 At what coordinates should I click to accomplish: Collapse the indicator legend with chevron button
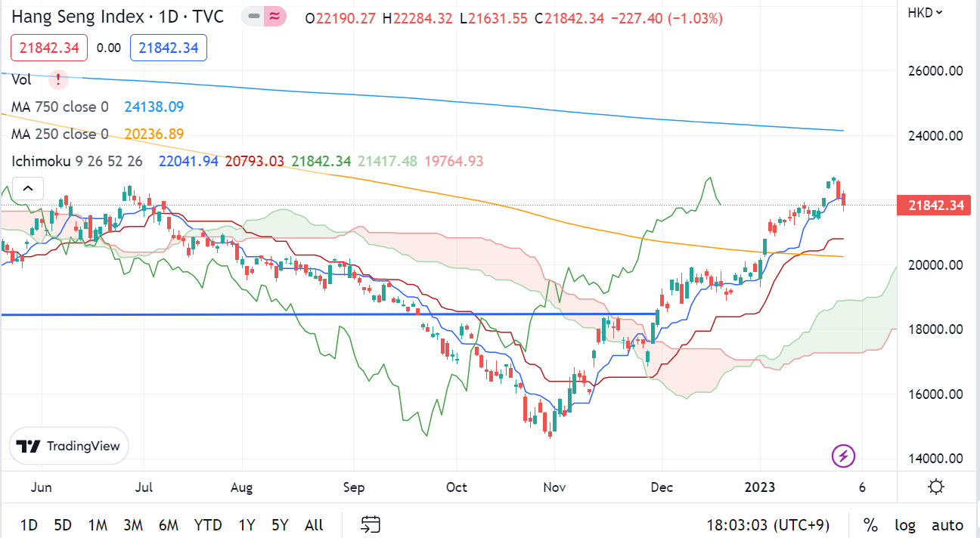click(x=27, y=189)
